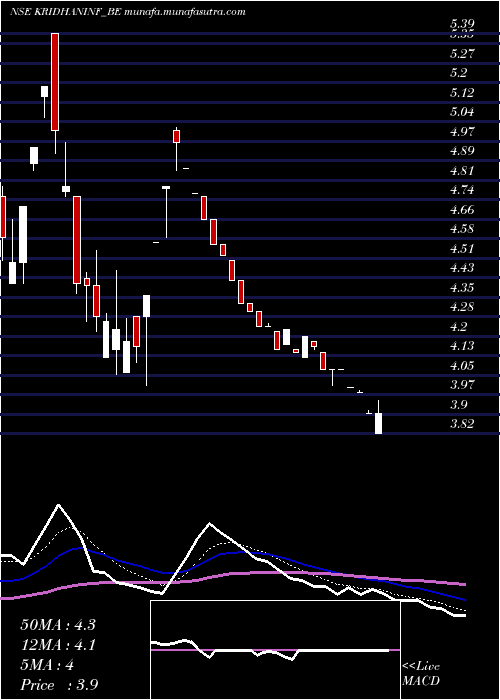Screen dimensions: 500x700
Task: Click the '5MA : 4' reading
Action: coord(47,665)
